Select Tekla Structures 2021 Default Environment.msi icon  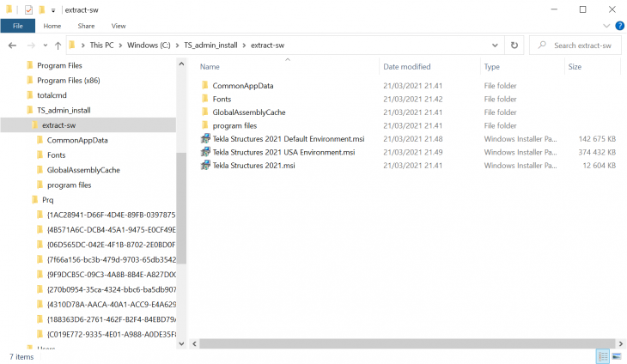point(205,139)
